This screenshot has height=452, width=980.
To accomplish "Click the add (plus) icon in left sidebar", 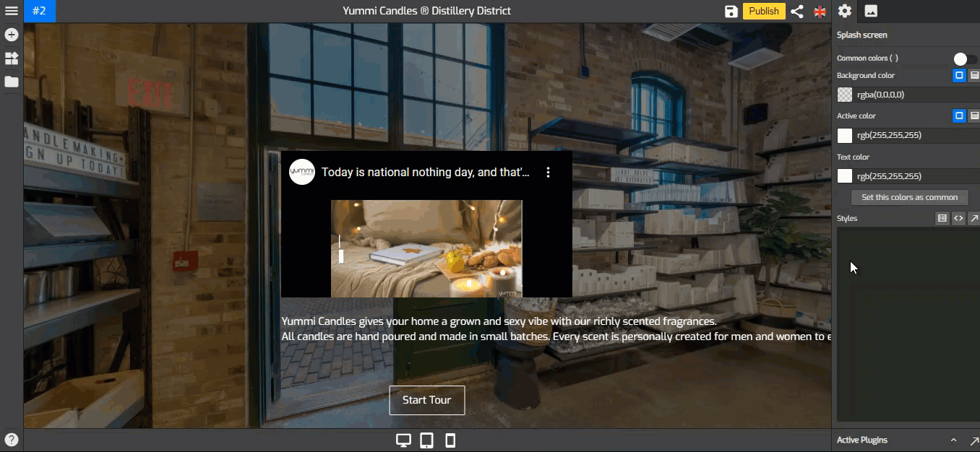I will [12, 35].
